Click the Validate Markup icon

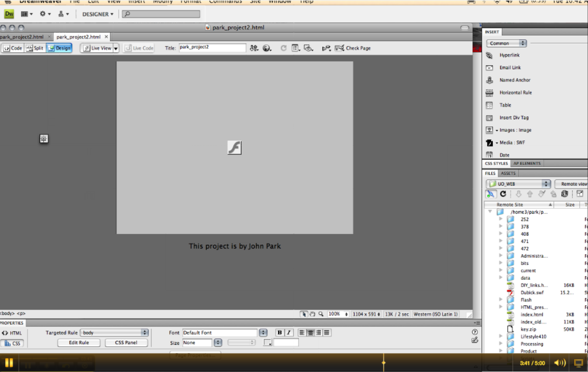click(x=326, y=48)
